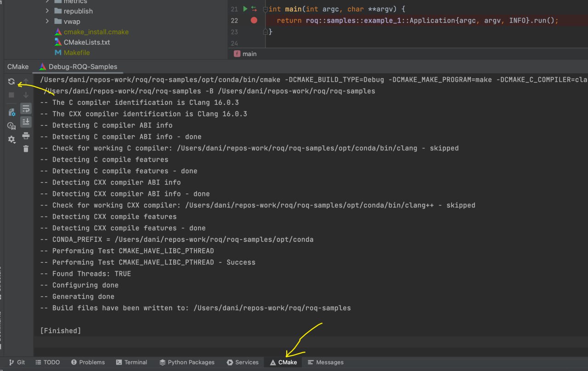Open cmake_install.cmake file
This screenshot has height=371, width=588.
coord(91,32)
